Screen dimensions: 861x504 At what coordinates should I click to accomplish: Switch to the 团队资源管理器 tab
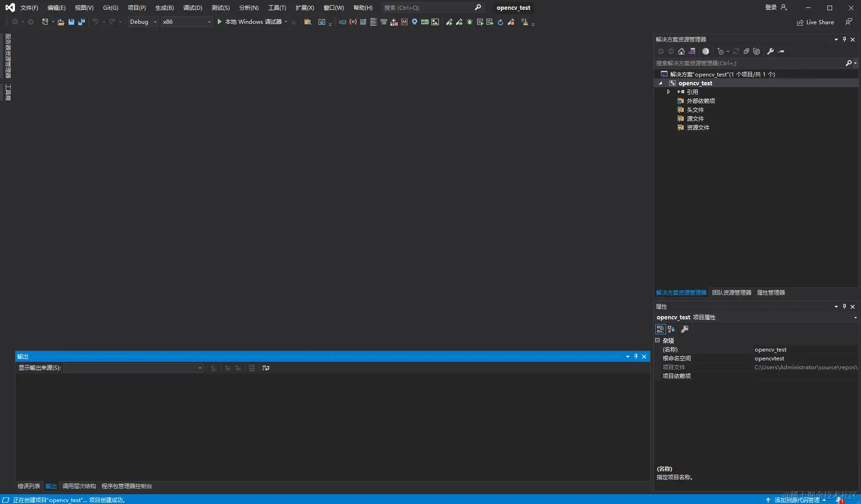coord(732,292)
